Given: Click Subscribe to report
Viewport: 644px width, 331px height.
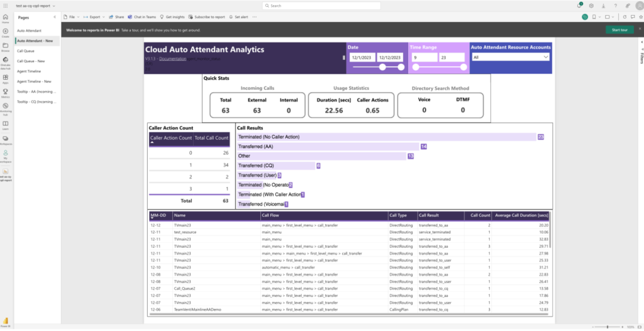Looking at the screenshot, I should coord(206,17).
